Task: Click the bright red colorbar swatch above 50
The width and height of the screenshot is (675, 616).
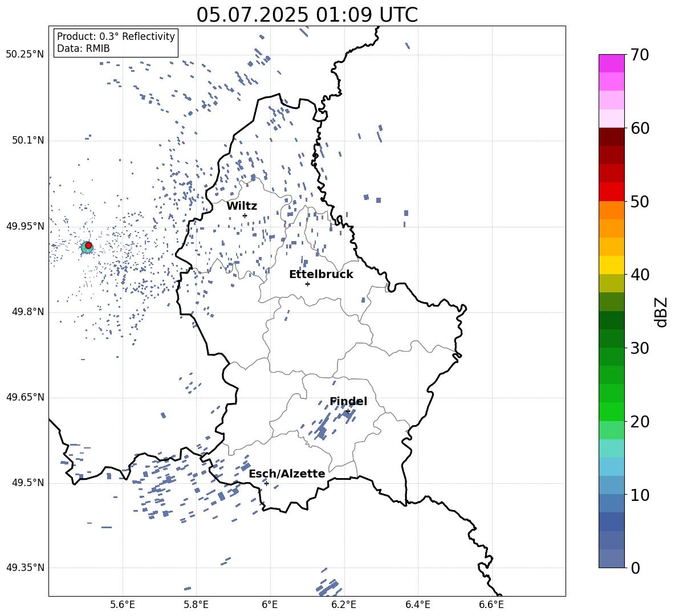Action: pos(611,192)
